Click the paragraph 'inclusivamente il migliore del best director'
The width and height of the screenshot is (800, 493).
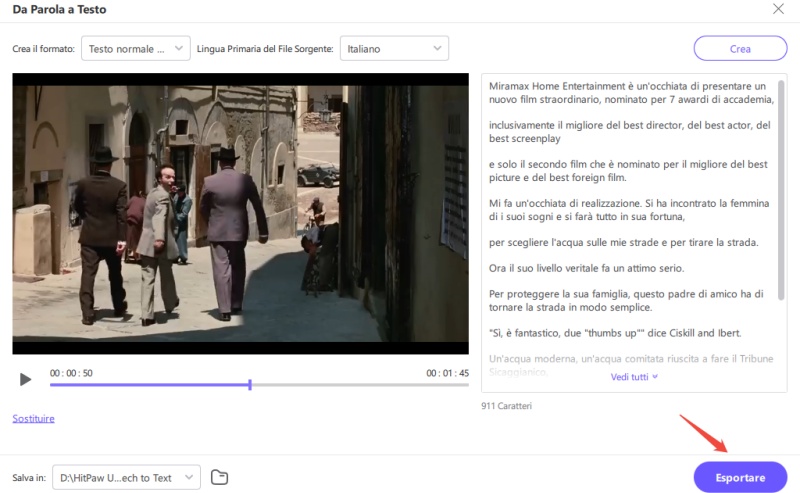[630, 132]
